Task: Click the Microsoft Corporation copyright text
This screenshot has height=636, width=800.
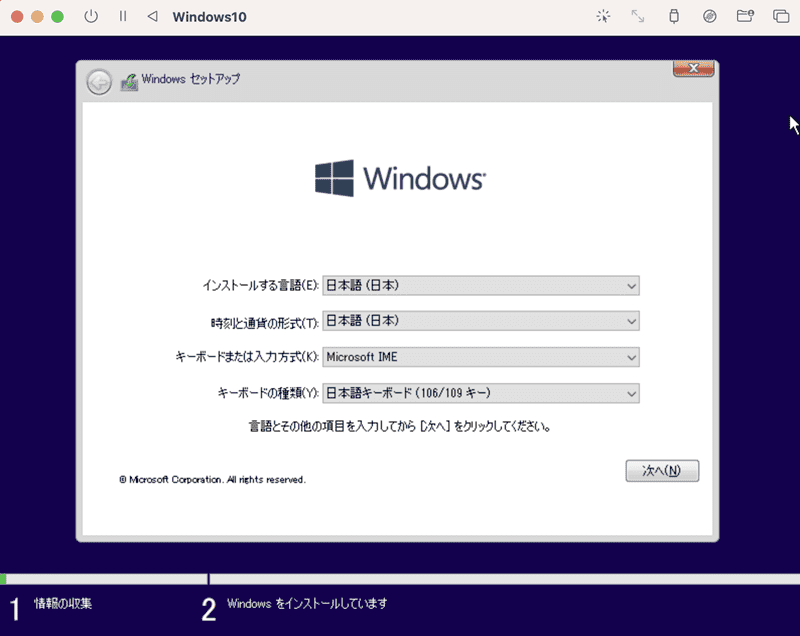Action: pyautogui.click(x=212, y=479)
